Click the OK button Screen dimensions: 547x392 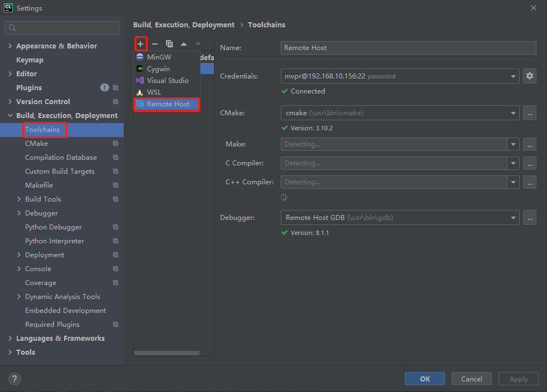coord(425,379)
